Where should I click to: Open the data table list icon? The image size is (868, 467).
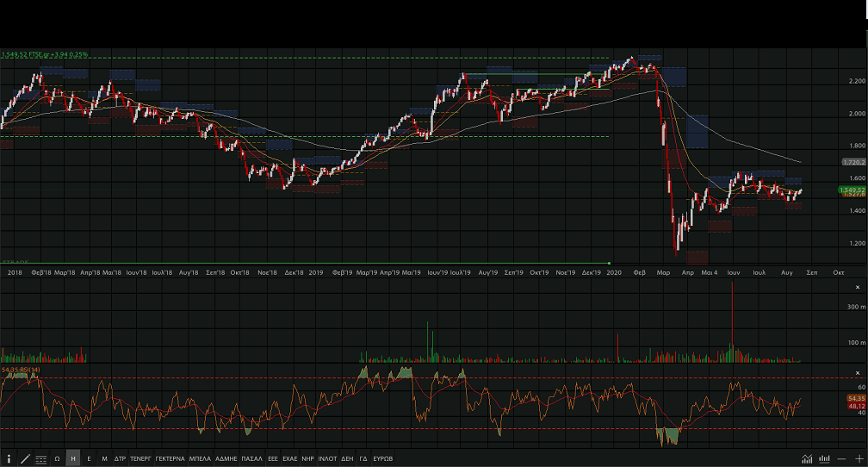(41, 458)
